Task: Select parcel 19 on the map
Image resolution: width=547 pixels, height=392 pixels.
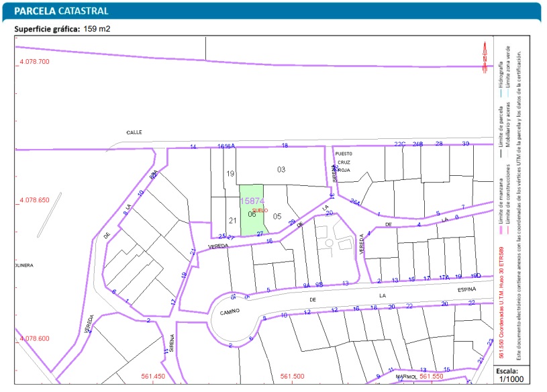Action: pos(230,174)
